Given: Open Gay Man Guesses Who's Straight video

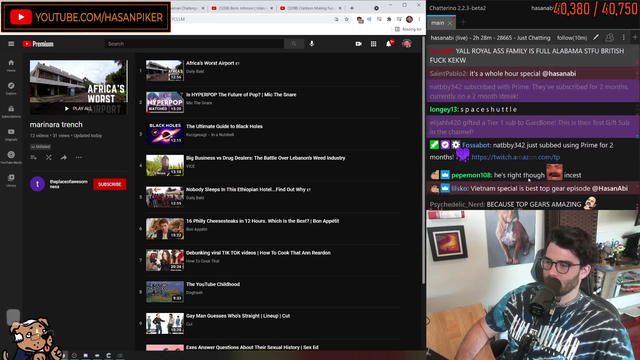Looking at the screenshot, I should click(238, 316).
